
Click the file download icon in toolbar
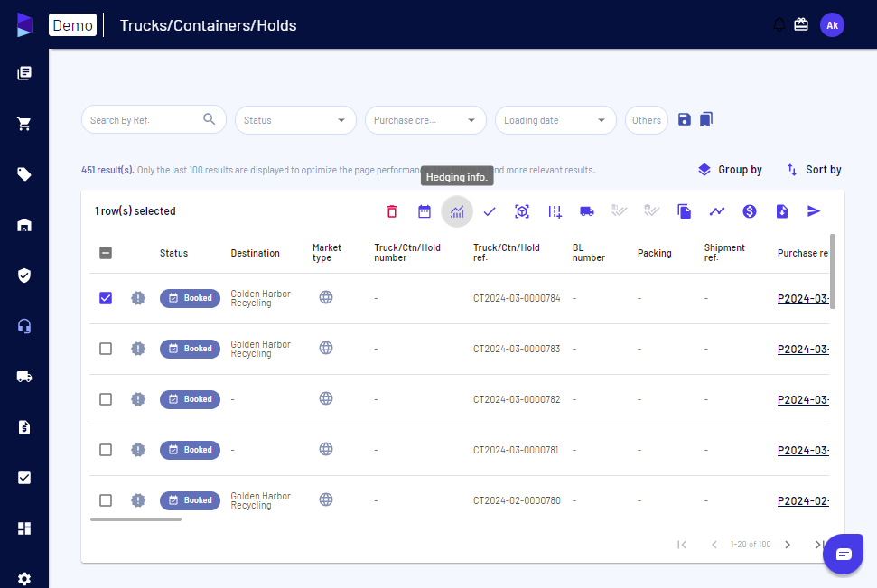pyautogui.click(x=782, y=211)
